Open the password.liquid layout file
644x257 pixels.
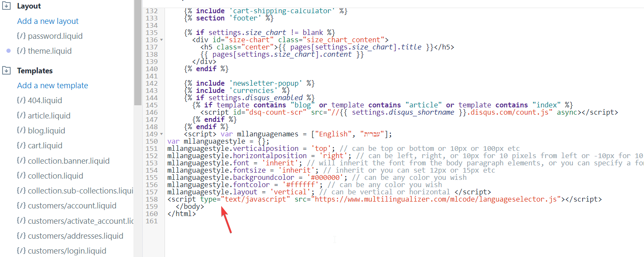[55, 36]
